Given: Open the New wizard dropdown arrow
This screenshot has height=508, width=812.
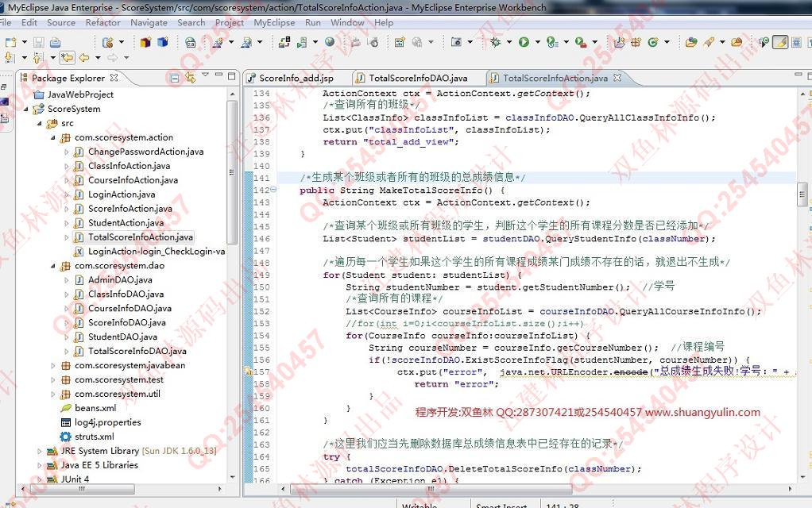Looking at the screenshot, I should [x=25, y=42].
